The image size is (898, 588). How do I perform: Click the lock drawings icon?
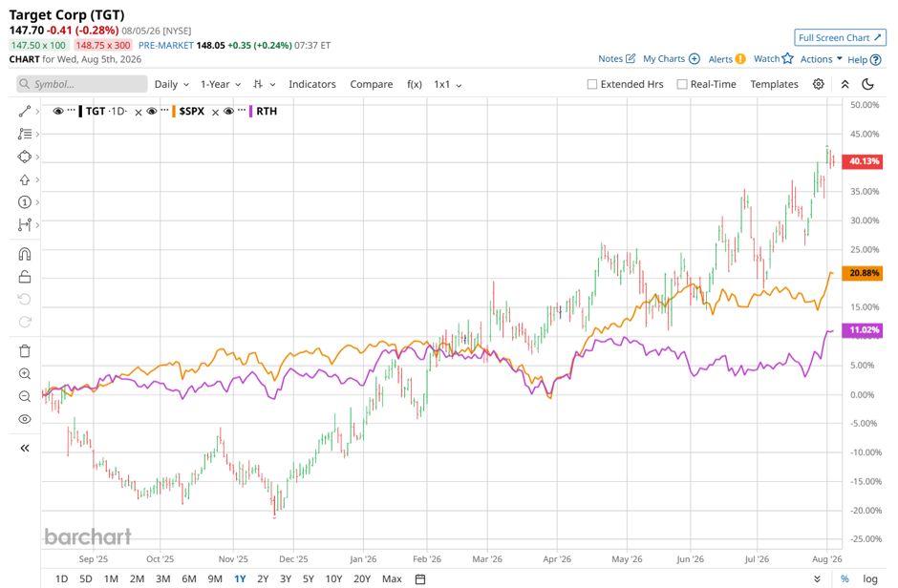[25, 277]
